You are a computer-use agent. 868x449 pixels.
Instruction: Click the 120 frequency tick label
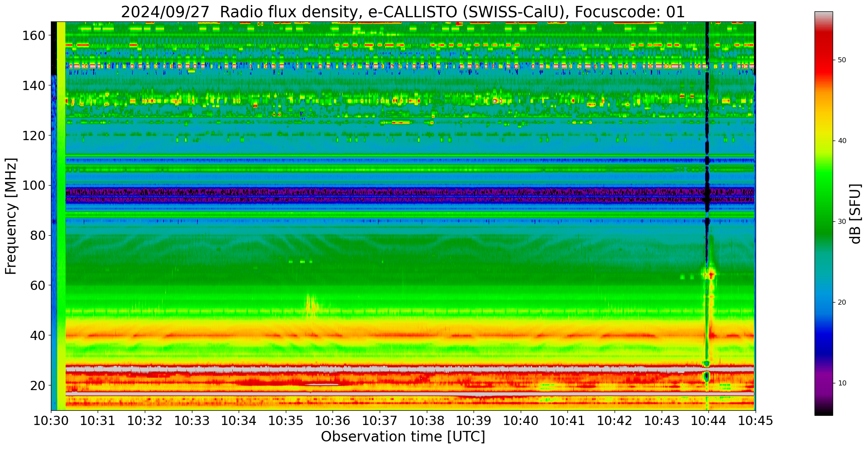pos(33,135)
